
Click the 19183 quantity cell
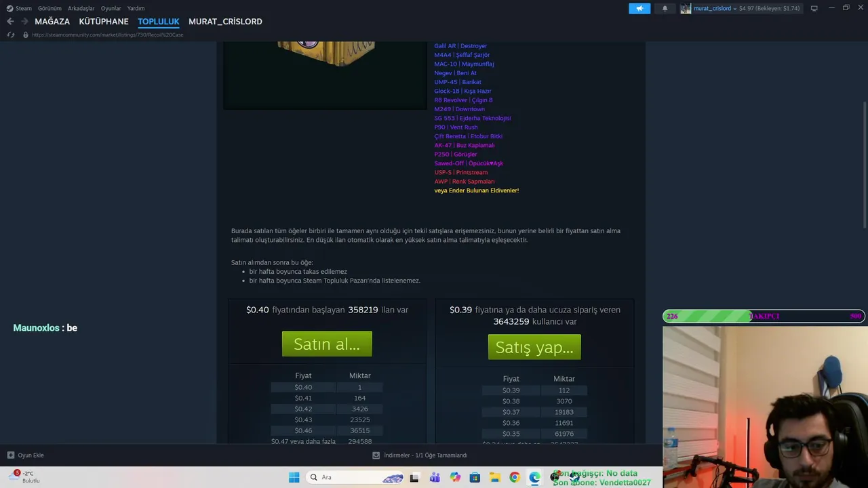pos(564,412)
